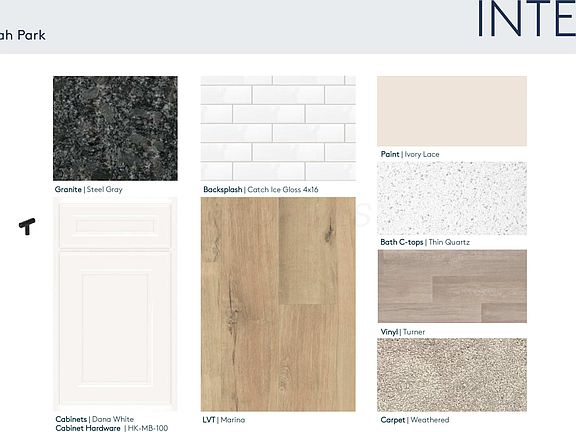Click the Ivory Lace paint swatch
576x432 pixels.
click(x=452, y=111)
